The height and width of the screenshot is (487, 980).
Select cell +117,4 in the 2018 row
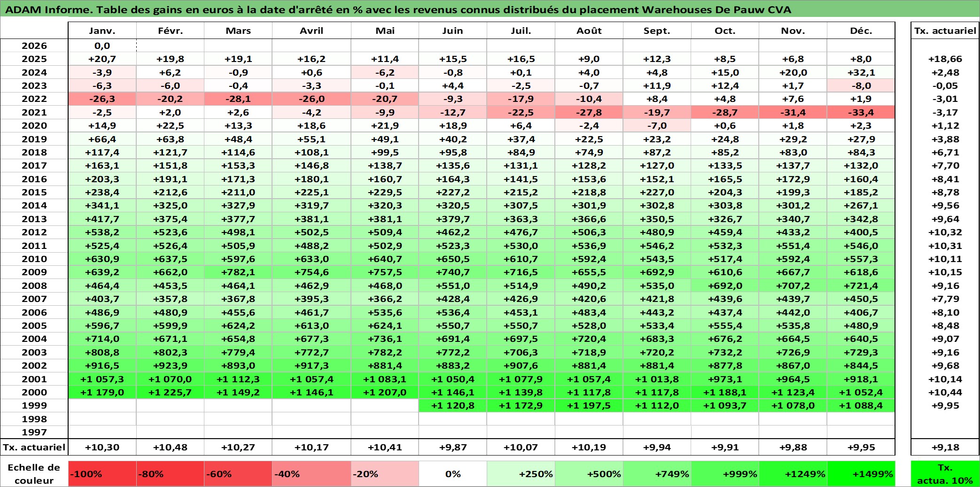(102, 153)
